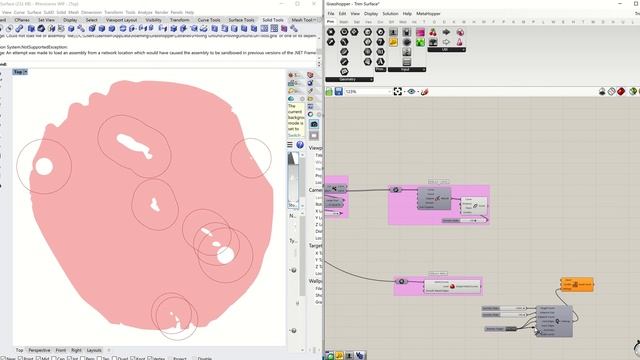The width and height of the screenshot is (640, 360).
Task: Toggle the Int osnap checkbox
Action: pyautogui.click(x=70, y=358)
